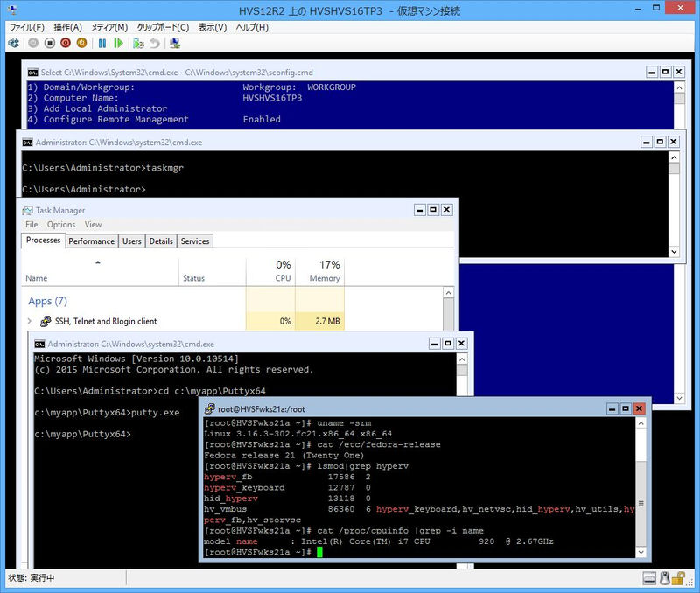Create a checkpoint via toolbar icon

click(x=138, y=43)
